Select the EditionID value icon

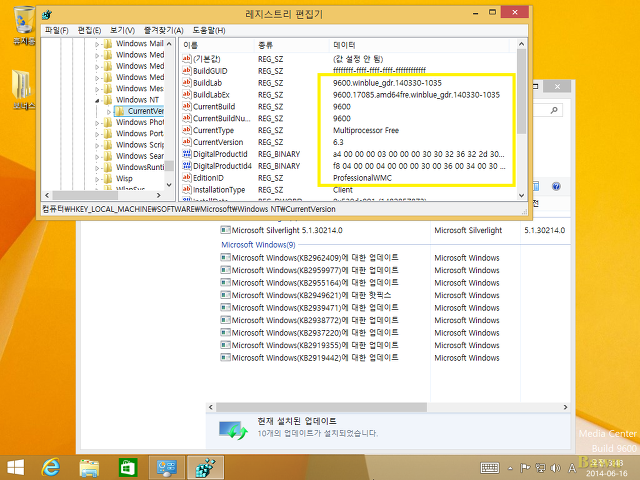(x=187, y=178)
